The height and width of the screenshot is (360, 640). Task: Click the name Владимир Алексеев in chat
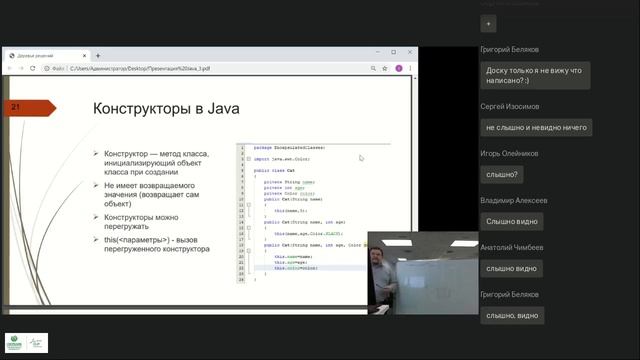tap(513, 200)
